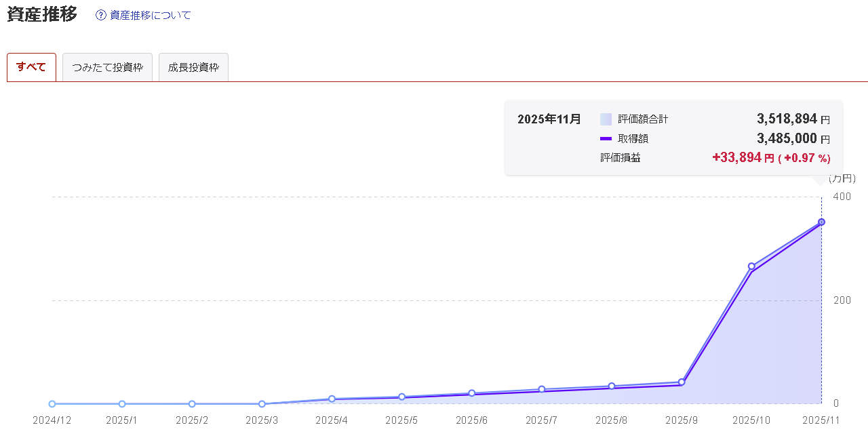Switch to the 成長投資枠 tab
This screenshot has height=440, width=868.
coord(193,68)
